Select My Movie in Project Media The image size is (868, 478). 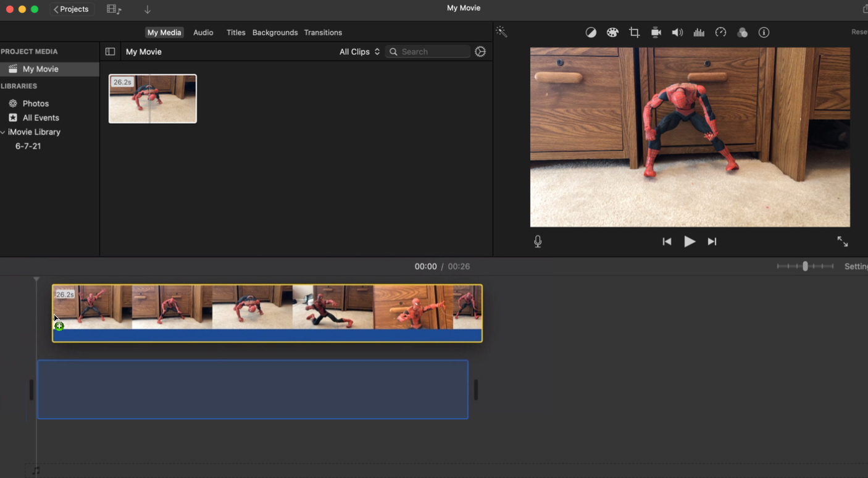tap(49, 69)
